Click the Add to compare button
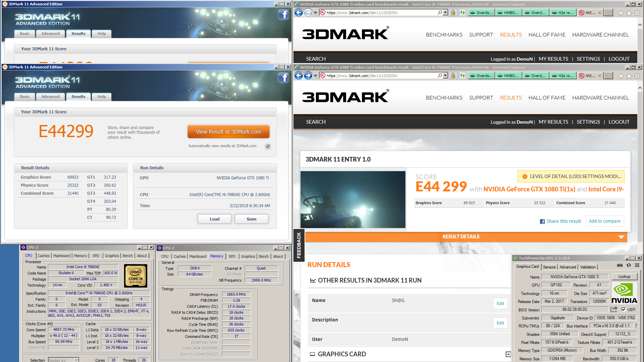Screen dimensions: 644x362 point(605,221)
